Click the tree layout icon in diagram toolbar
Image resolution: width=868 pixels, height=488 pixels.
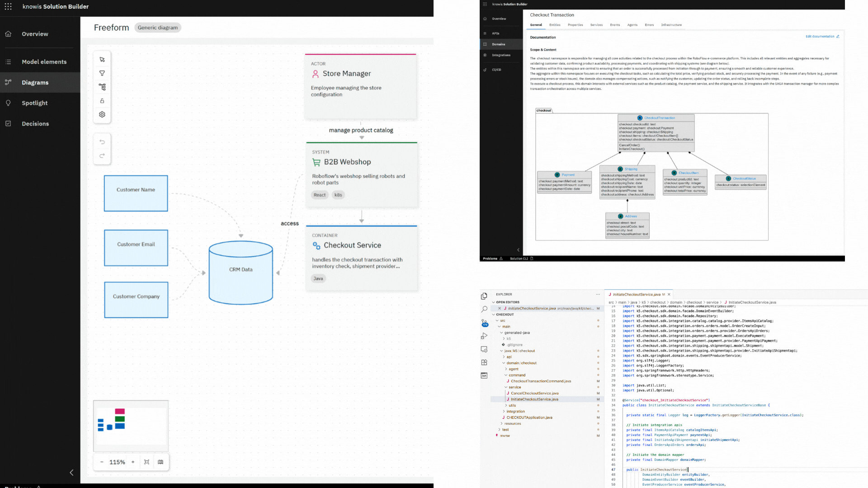(x=102, y=87)
